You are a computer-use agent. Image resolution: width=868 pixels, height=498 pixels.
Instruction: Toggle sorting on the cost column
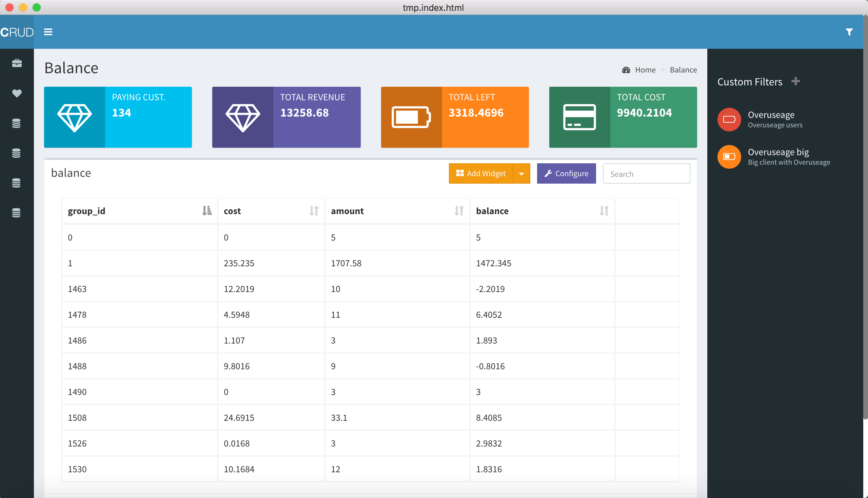tap(314, 211)
